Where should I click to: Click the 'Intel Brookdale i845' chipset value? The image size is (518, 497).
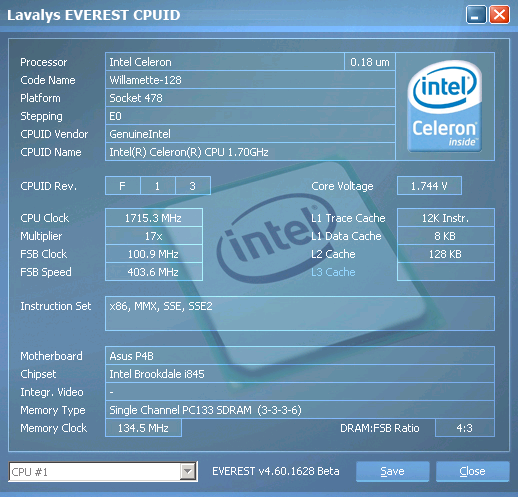tap(300, 374)
